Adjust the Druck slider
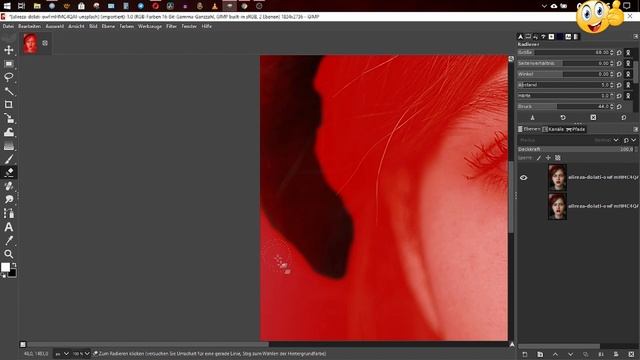 click(x=566, y=107)
